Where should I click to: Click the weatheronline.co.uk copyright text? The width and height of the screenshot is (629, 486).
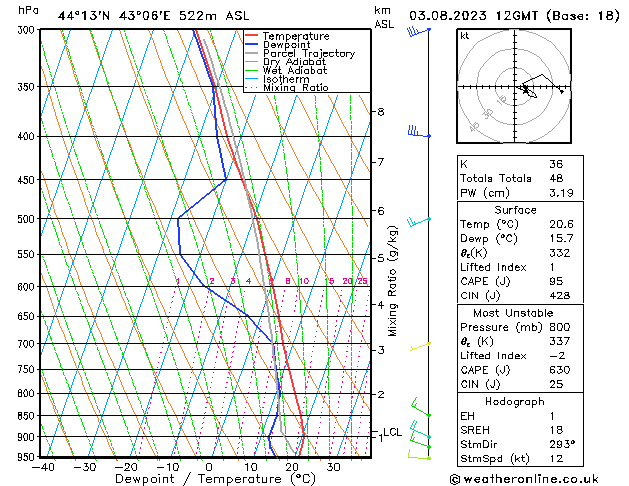coord(524,479)
